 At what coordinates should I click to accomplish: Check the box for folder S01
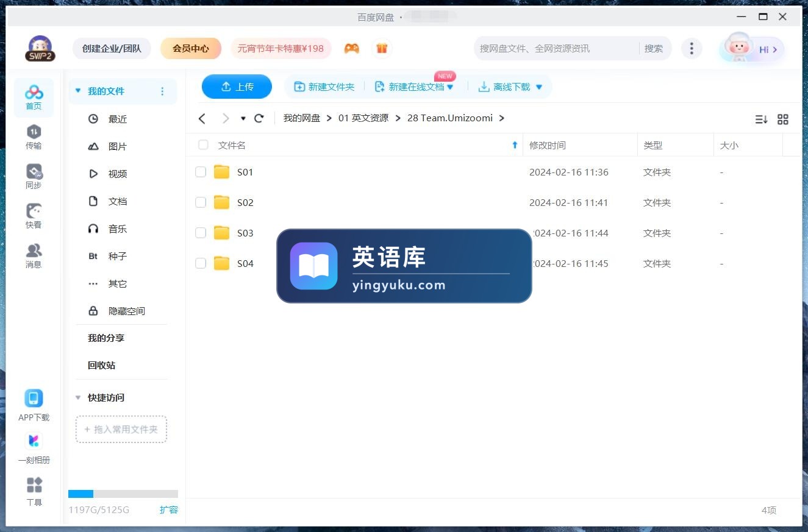201,172
